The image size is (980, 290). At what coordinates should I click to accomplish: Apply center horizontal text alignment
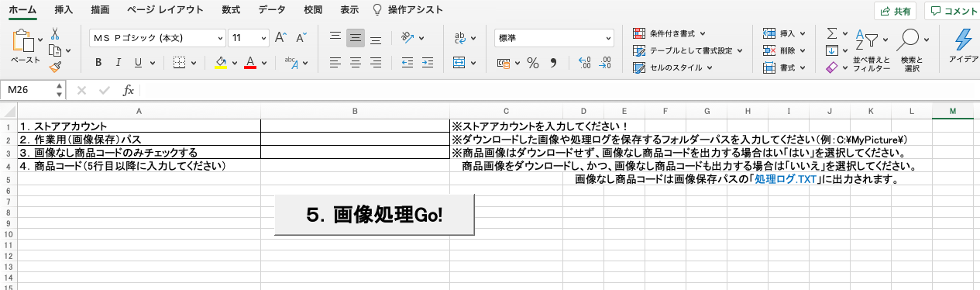click(x=356, y=63)
